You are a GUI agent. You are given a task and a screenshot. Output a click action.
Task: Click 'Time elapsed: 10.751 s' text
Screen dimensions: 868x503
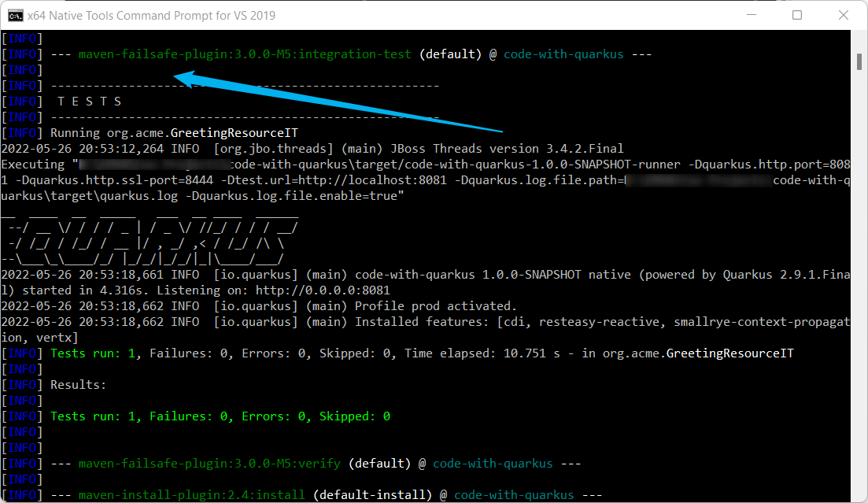click(x=482, y=353)
